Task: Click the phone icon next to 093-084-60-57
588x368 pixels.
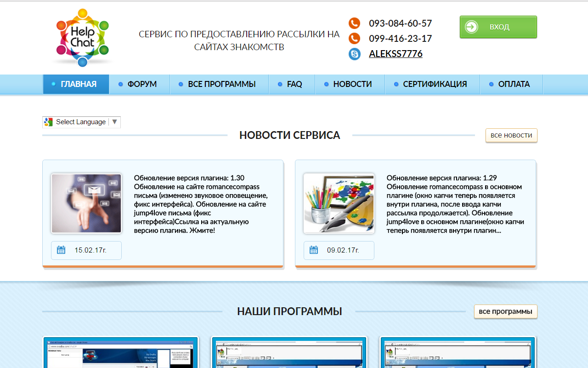Action: 354,23
